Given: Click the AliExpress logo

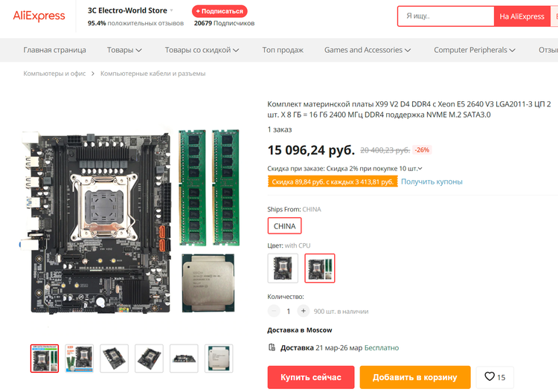Looking at the screenshot, I should click(39, 16).
